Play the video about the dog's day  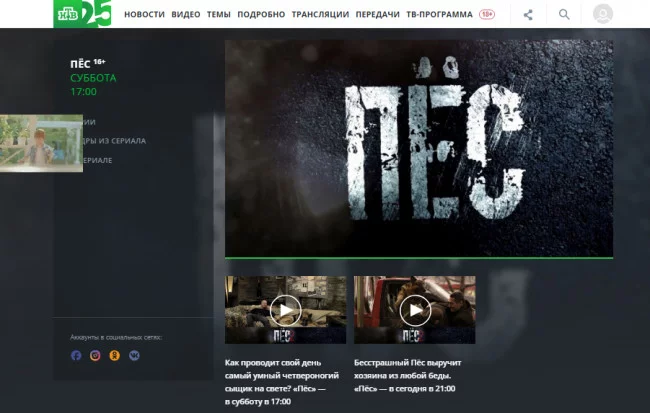click(x=286, y=310)
